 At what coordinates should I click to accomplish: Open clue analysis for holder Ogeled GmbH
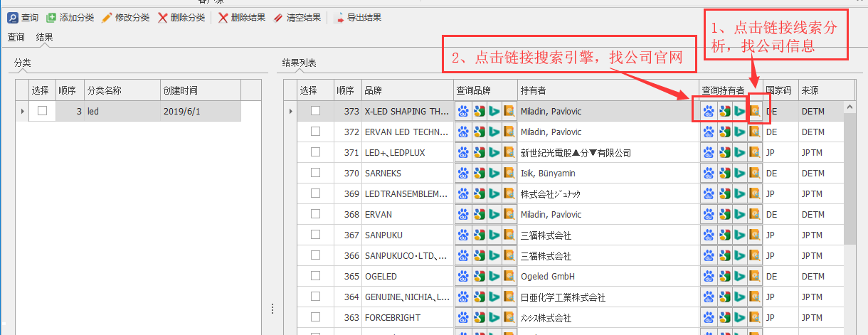point(755,276)
